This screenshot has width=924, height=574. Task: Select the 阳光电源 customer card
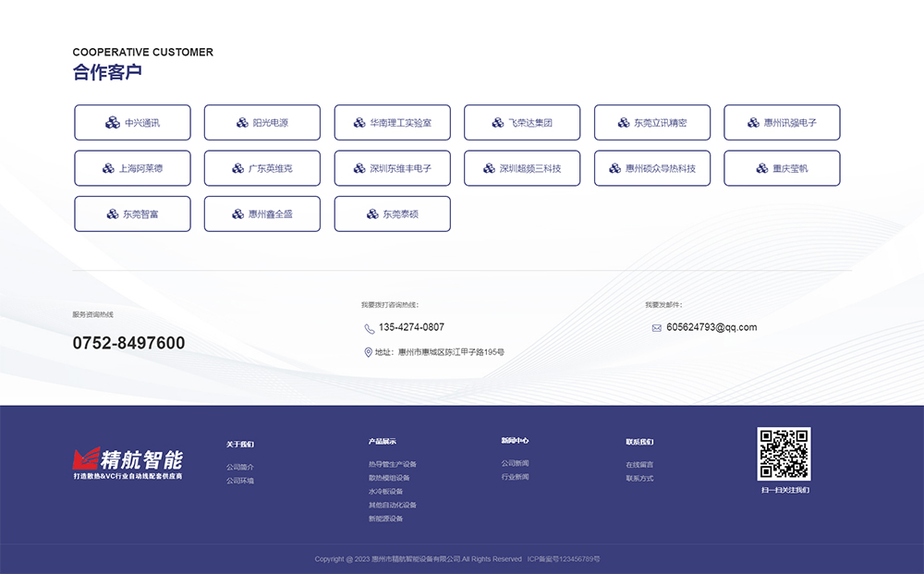click(x=261, y=123)
